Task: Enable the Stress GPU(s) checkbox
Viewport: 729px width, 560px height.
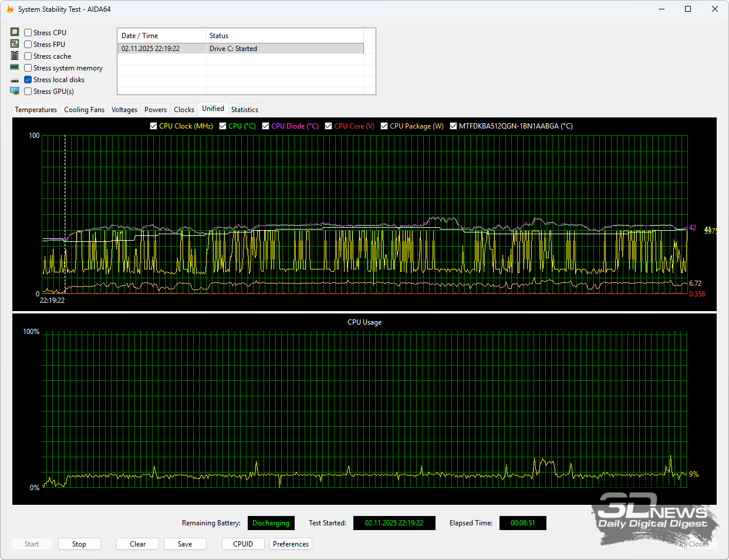Action: [x=28, y=92]
